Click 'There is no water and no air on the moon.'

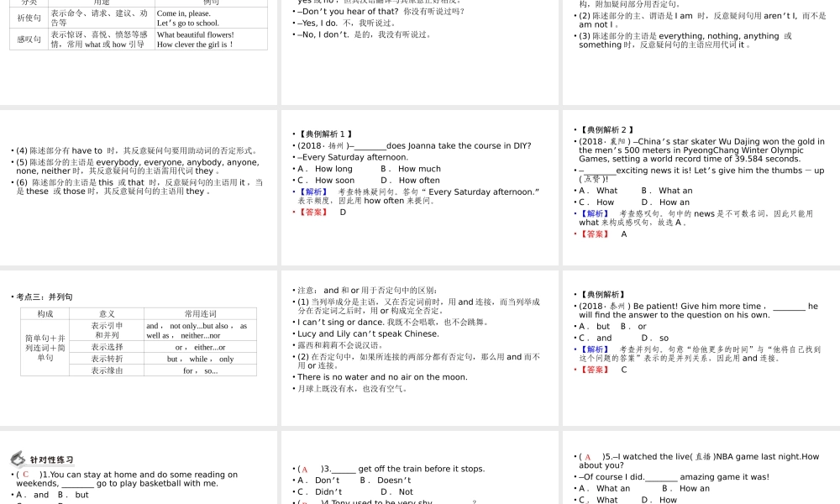coord(382,377)
